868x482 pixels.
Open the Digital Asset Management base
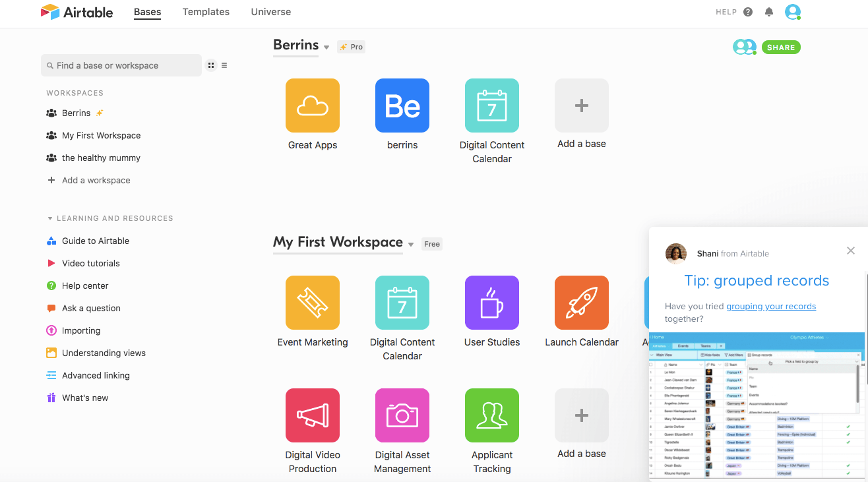pos(402,415)
